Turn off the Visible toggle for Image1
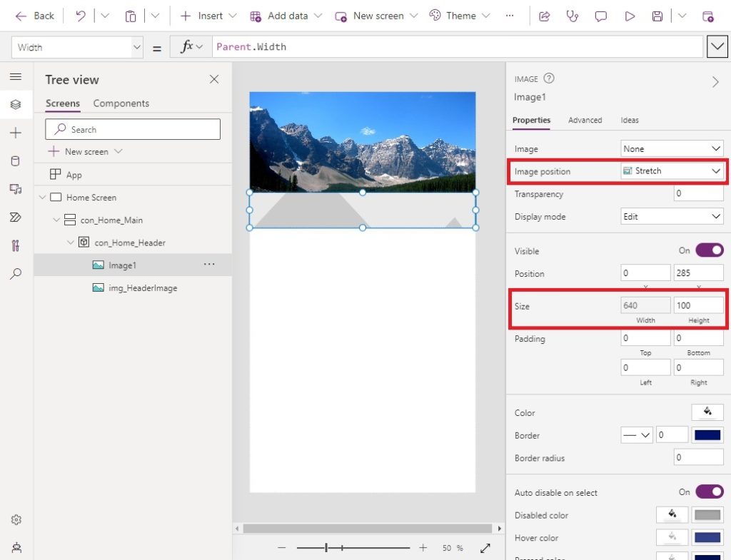 [708, 250]
